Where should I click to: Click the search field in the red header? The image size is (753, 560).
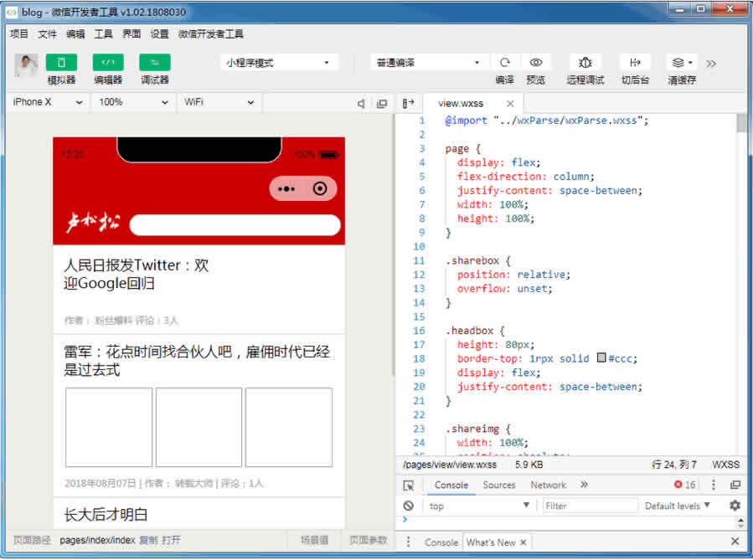coord(235,225)
